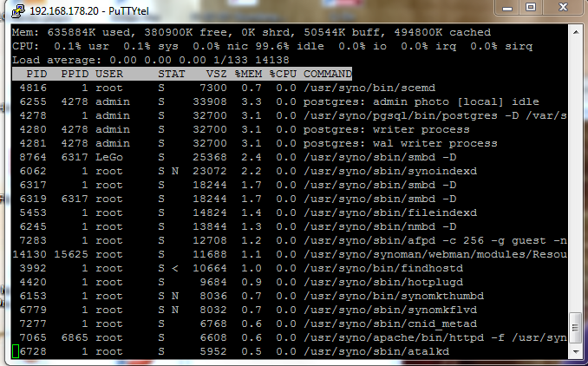Click PID 14130 in process list

29,254
